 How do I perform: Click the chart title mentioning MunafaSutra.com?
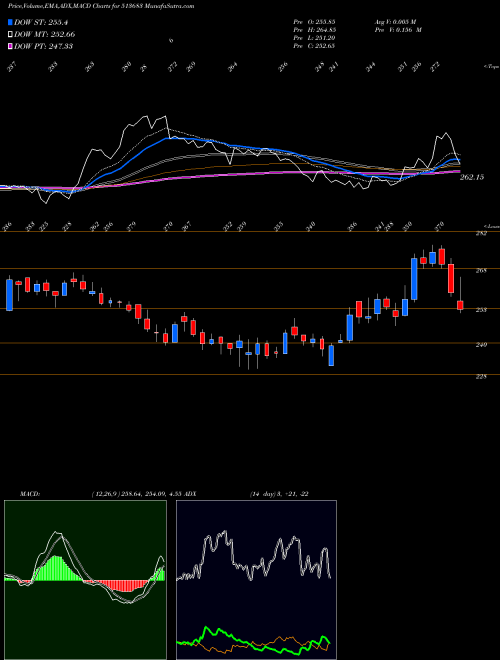tap(101, 6)
